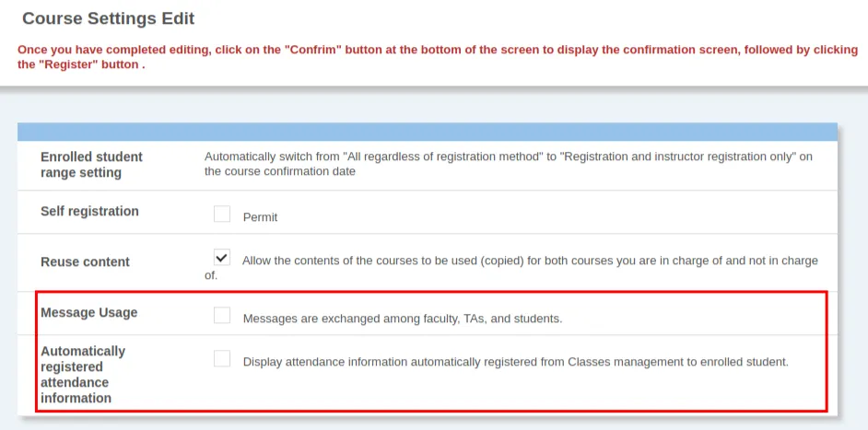
Task: Select the "Message Usage" row label
Action: pyautogui.click(x=88, y=313)
